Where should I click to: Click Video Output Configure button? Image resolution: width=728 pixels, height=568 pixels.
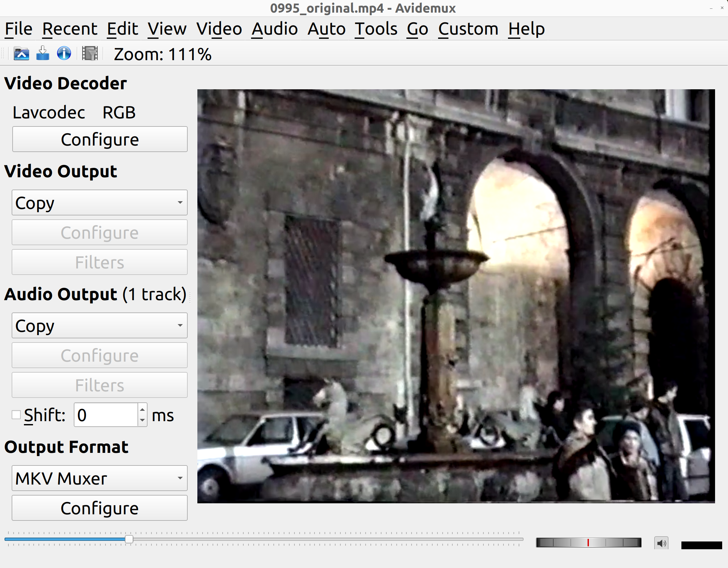[100, 232]
